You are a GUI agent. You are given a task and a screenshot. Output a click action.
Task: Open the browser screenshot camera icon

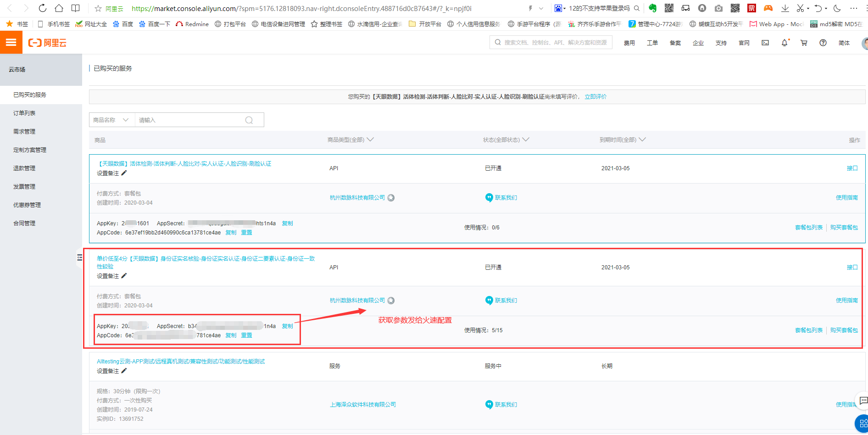(x=718, y=8)
